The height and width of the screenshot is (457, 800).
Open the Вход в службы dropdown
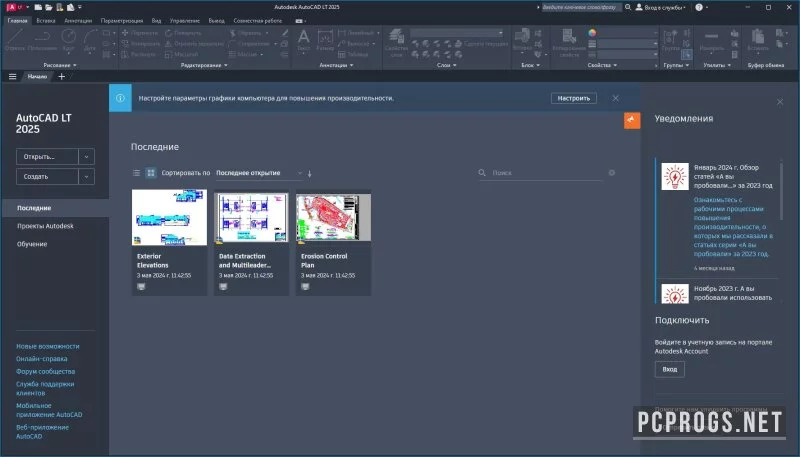(661, 7)
